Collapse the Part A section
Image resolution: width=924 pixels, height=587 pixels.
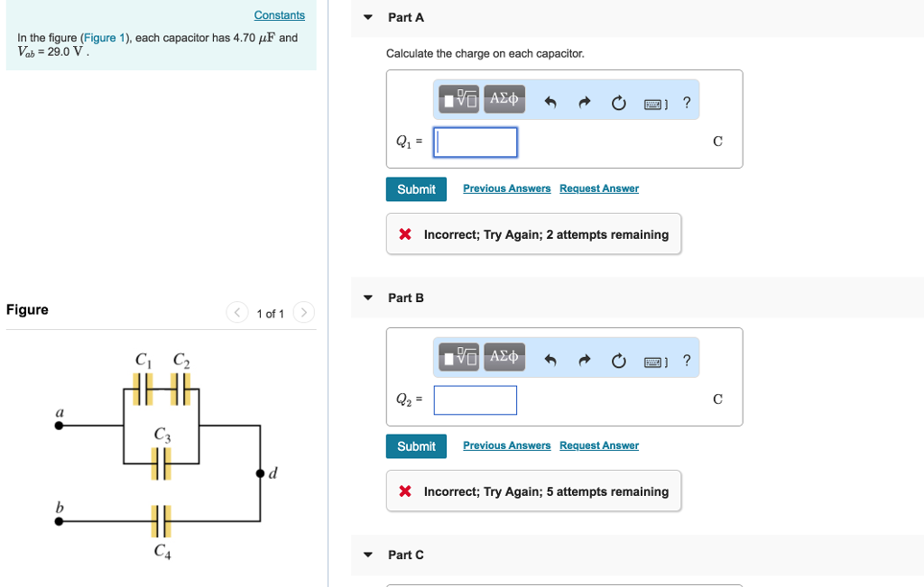[x=367, y=17]
